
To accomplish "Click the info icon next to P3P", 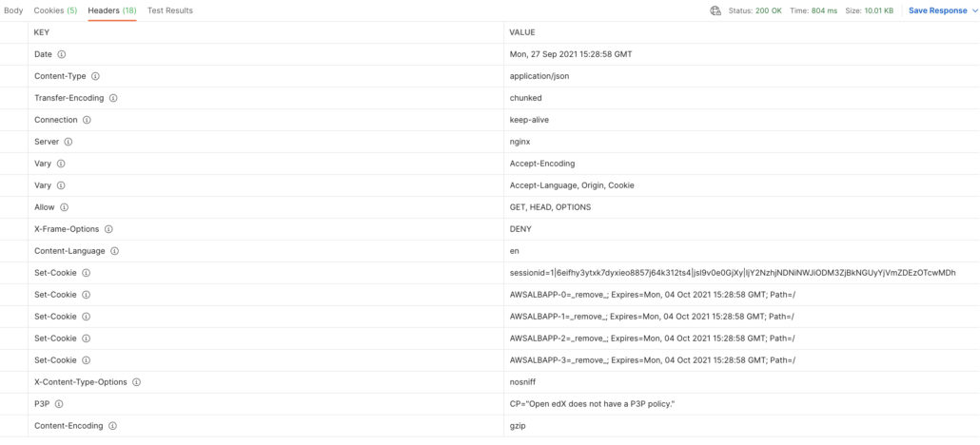I will (x=59, y=404).
